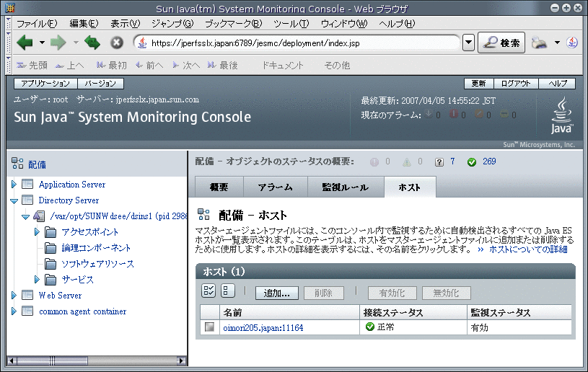Click the critical status icon in the summary

click(374, 161)
